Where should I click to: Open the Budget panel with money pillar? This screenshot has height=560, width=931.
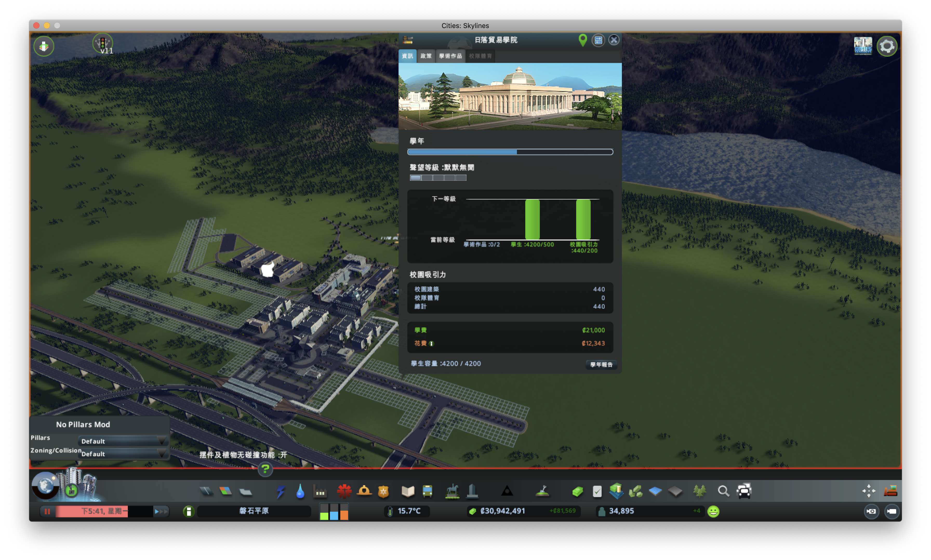click(616, 491)
